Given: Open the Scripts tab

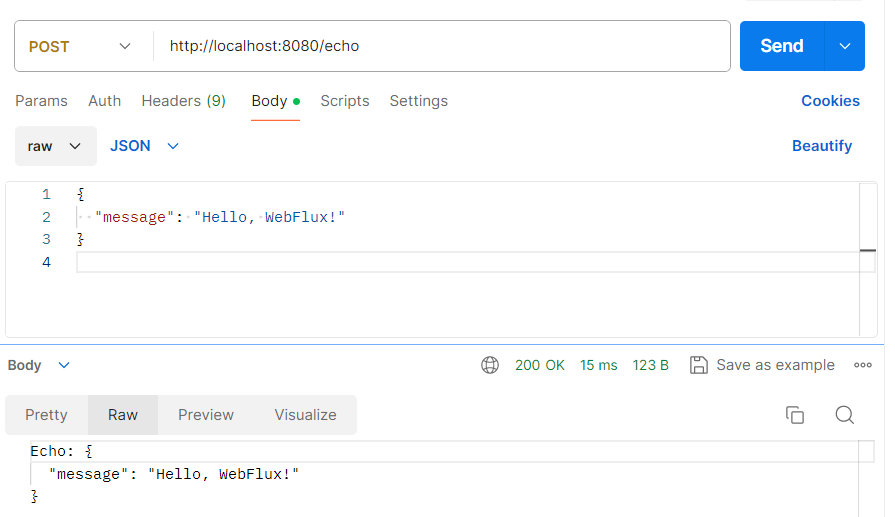Looking at the screenshot, I should pyautogui.click(x=345, y=101).
